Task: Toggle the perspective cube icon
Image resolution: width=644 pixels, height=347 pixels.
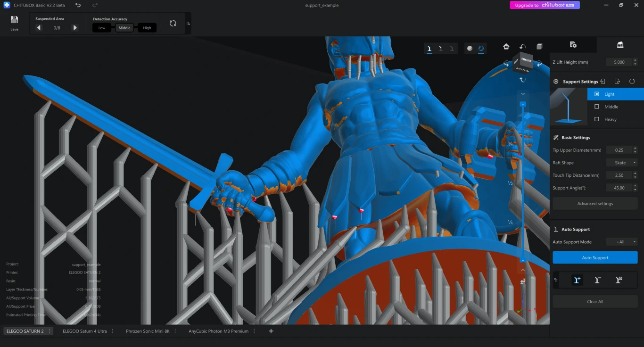Action: coord(539,46)
